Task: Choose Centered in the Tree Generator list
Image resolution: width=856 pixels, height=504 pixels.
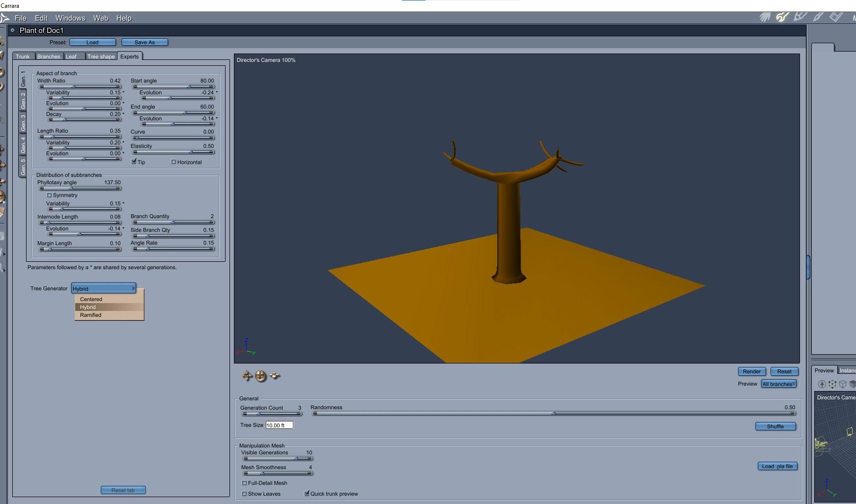Action: pos(109,299)
